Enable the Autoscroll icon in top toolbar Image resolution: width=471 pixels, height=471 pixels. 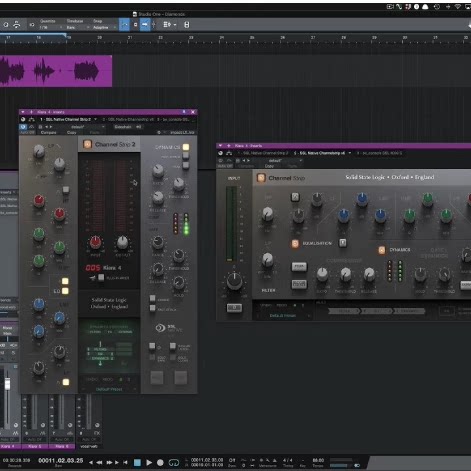[x=144, y=25]
